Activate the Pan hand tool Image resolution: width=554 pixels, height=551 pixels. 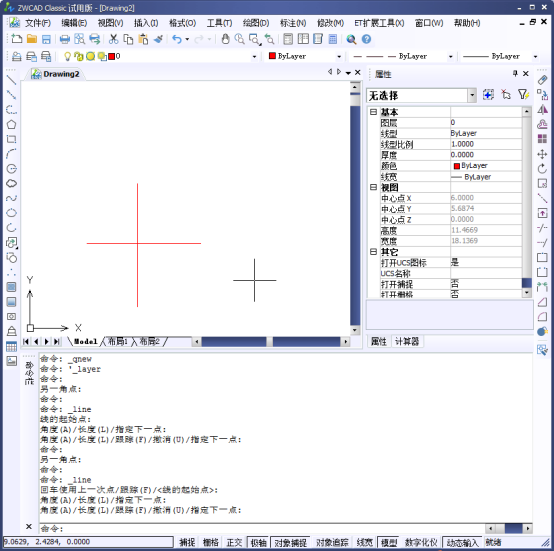click(x=225, y=39)
